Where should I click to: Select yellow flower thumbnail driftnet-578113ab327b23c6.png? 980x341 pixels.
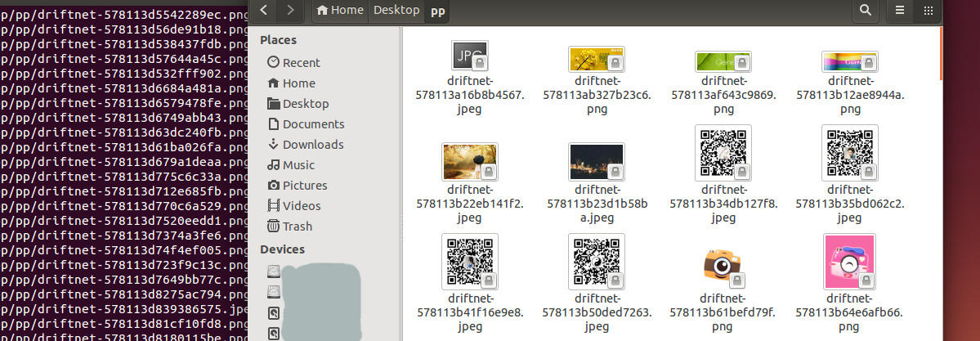tap(596, 60)
